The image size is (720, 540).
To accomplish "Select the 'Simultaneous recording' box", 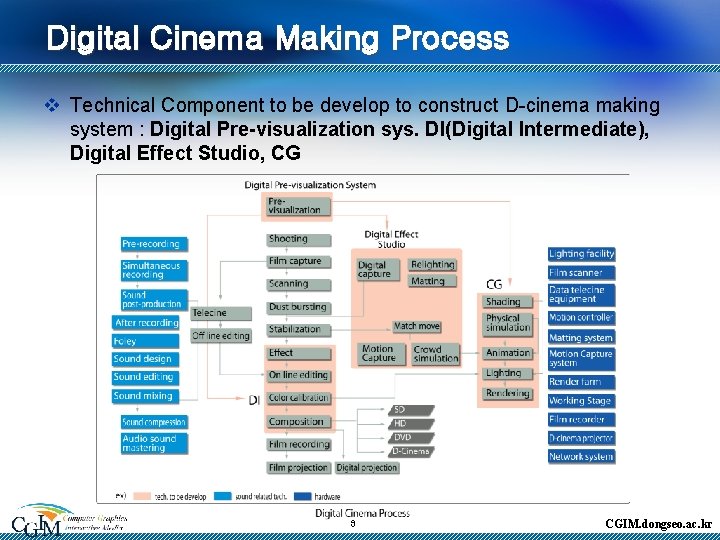I will pyautogui.click(x=154, y=270).
